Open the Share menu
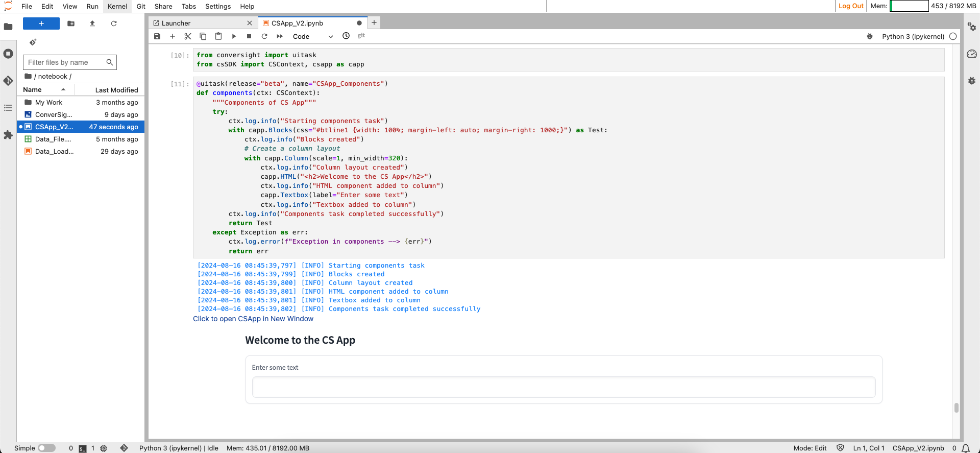Screen dimensions: 980x453 point(163,6)
